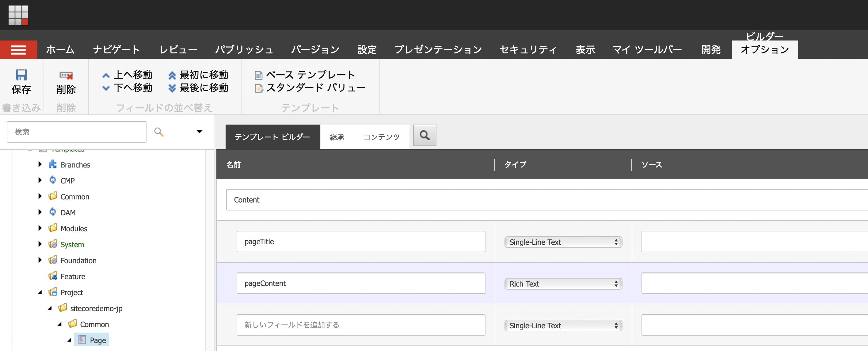The image size is (868, 351).
Task: Open the red hamburger menu
Action: tap(18, 50)
